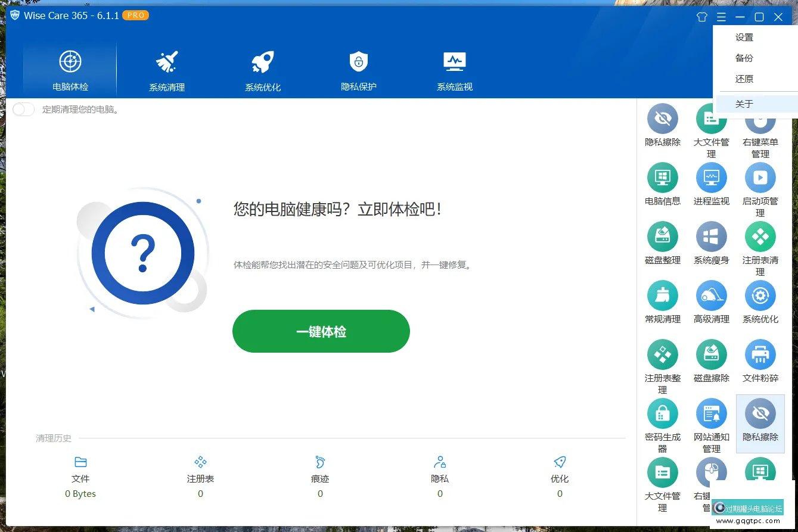Open Disk Eraser (磁盘擦除)
798x532 pixels.
pos(712,354)
